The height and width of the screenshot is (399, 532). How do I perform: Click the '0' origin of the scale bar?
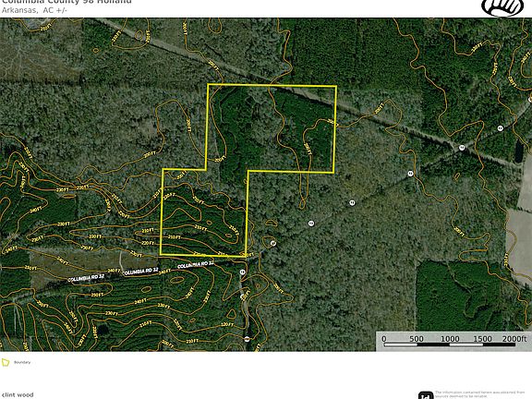click(x=383, y=339)
